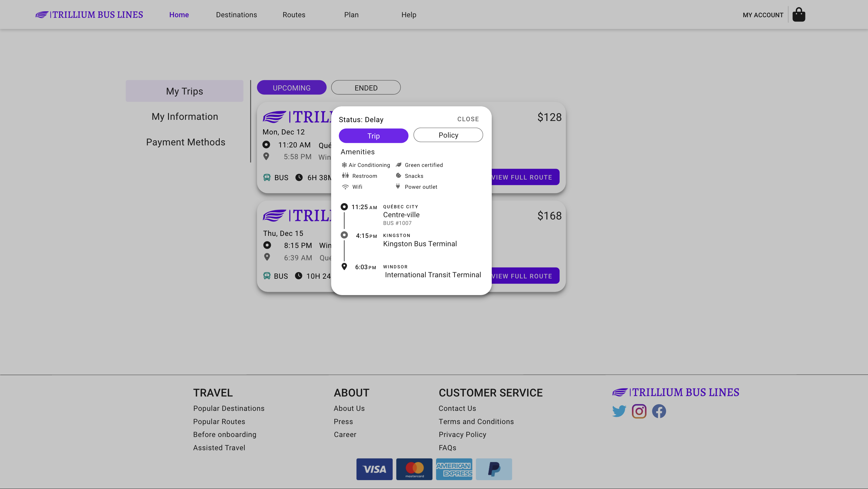The width and height of the screenshot is (868, 489).
Task: Open Trillium's Twitter page
Action: point(619,411)
